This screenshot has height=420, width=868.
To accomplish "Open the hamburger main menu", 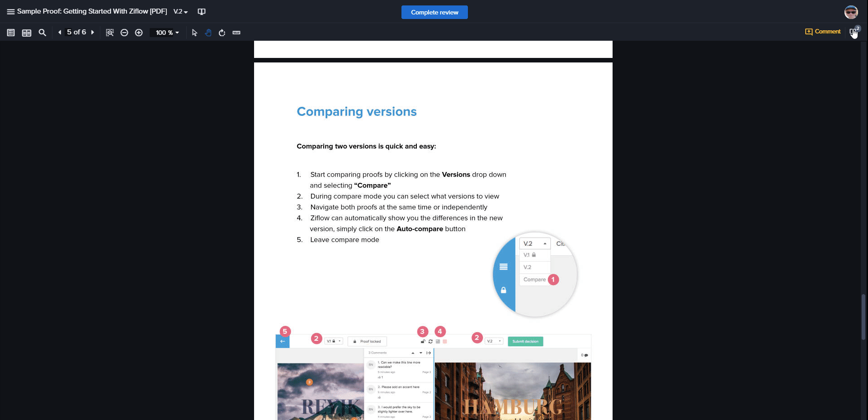I will [11, 12].
